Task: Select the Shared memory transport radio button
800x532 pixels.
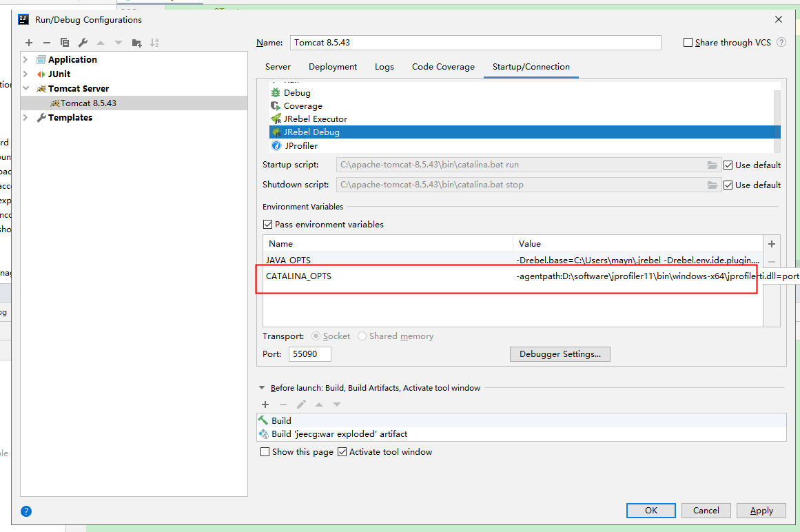Action: (362, 336)
